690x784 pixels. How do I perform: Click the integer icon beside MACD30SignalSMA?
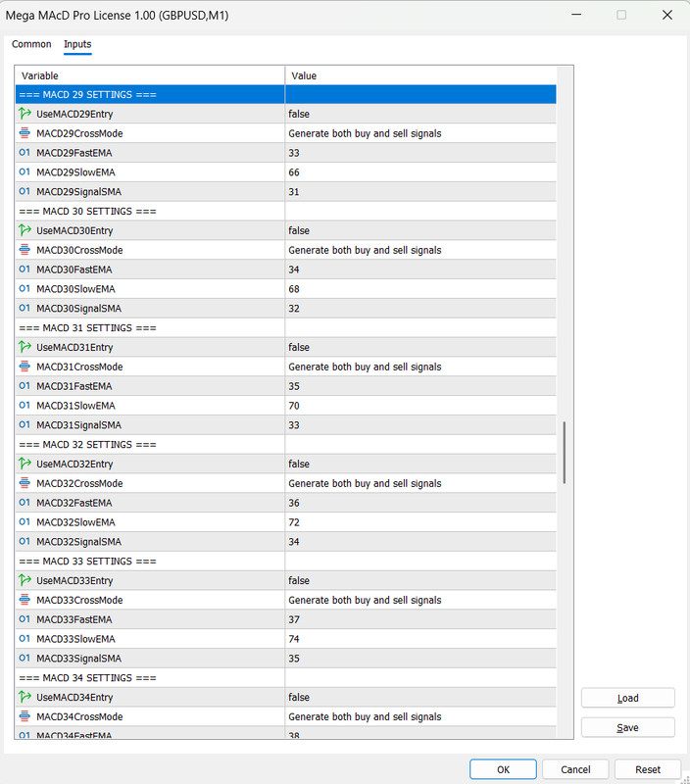coord(25,308)
